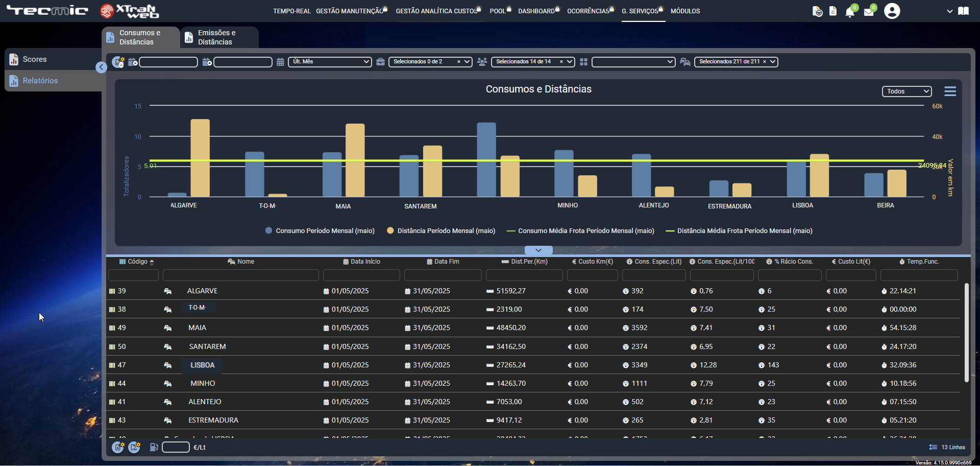Open the OCORRÊNCIAS menu
Image resolution: width=980 pixels, height=466 pixels.
[x=591, y=11]
